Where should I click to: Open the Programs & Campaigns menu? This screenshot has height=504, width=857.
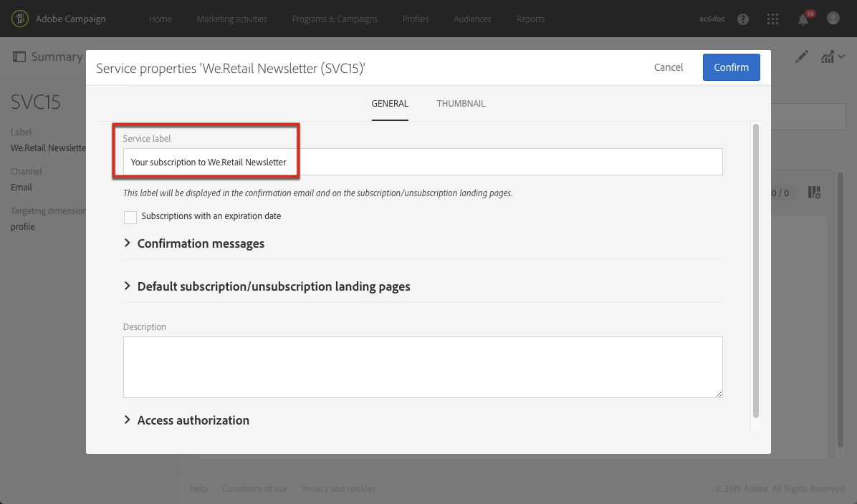[x=335, y=19]
